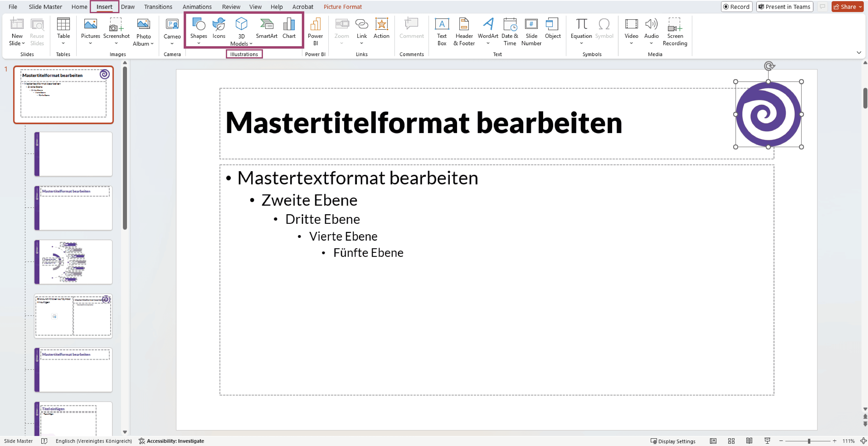Image resolution: width=868 pixels, height=446 pixels.
Task: Open Photo Album
Action: (x=143, y=31)
